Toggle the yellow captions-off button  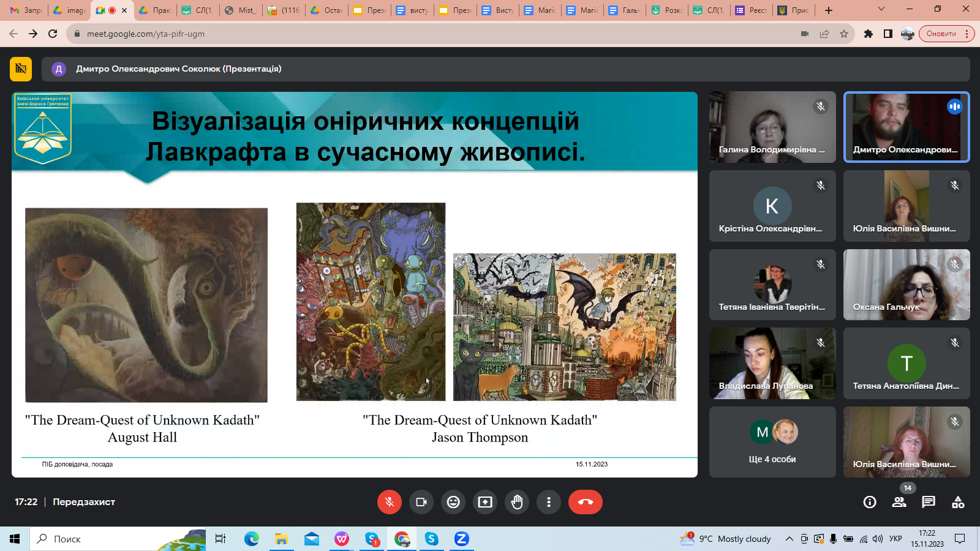(x=21, y=69)
